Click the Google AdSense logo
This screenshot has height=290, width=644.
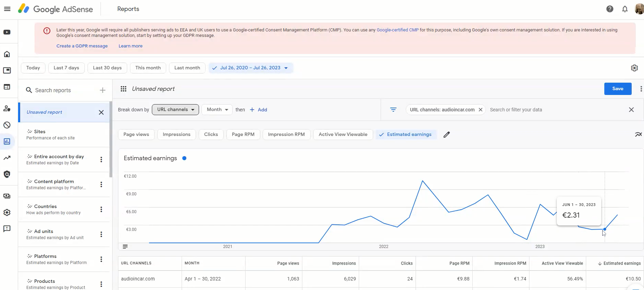coord(55,9)
